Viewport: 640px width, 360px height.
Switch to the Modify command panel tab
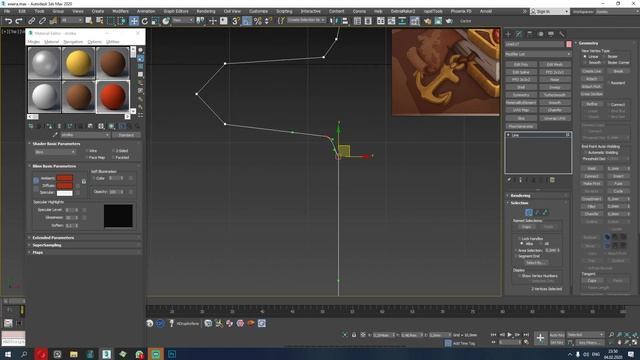[x=519, y=34]
